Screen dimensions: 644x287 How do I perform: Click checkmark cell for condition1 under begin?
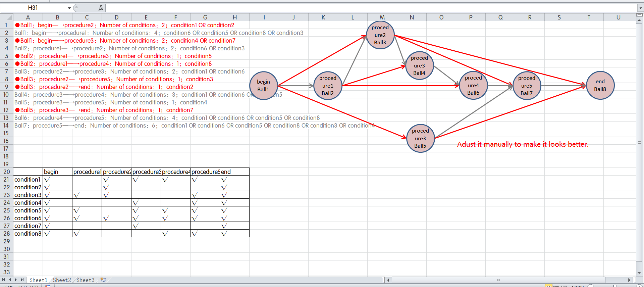pos(57,180)
